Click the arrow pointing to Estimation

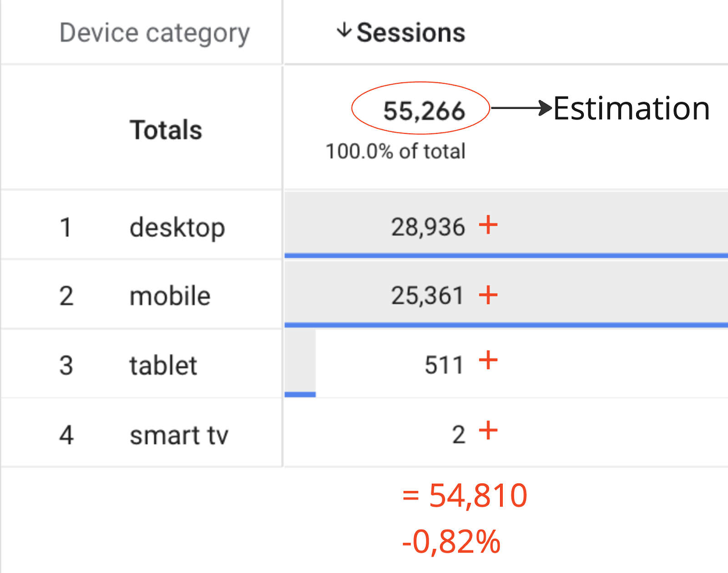522,108
